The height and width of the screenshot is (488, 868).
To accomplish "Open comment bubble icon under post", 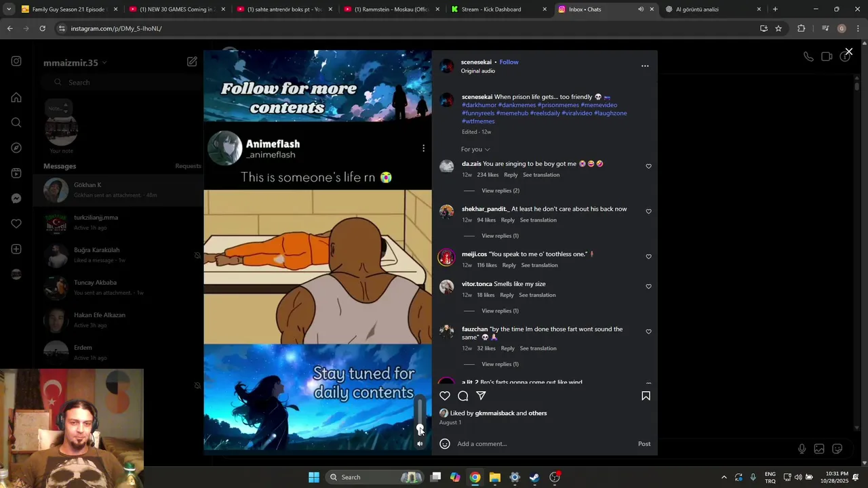I will pyautogui.click(x=463, y=396).
